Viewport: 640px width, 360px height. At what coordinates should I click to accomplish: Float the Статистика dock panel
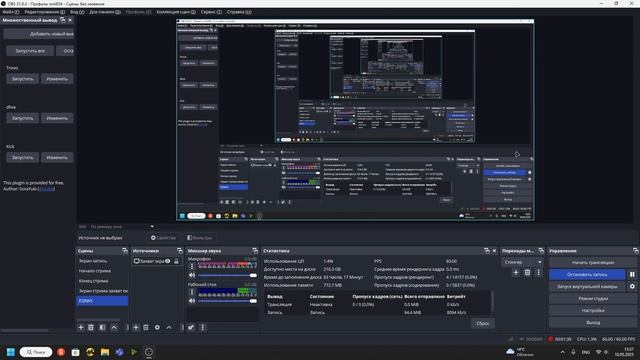coord(487,251)
